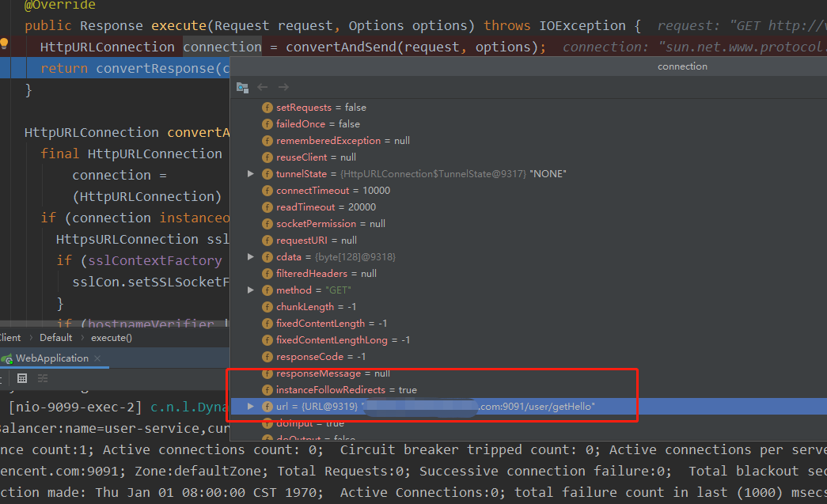Screen dimensions: 827x504
Task: Click the field icon next to method
Action: [267, 290]
